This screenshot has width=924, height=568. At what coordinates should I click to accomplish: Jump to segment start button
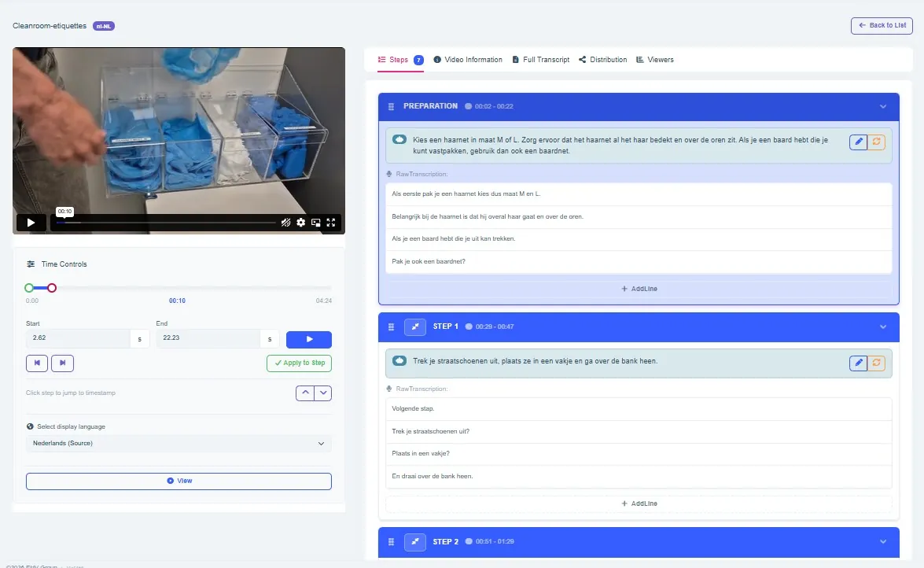tap(36, 363)
